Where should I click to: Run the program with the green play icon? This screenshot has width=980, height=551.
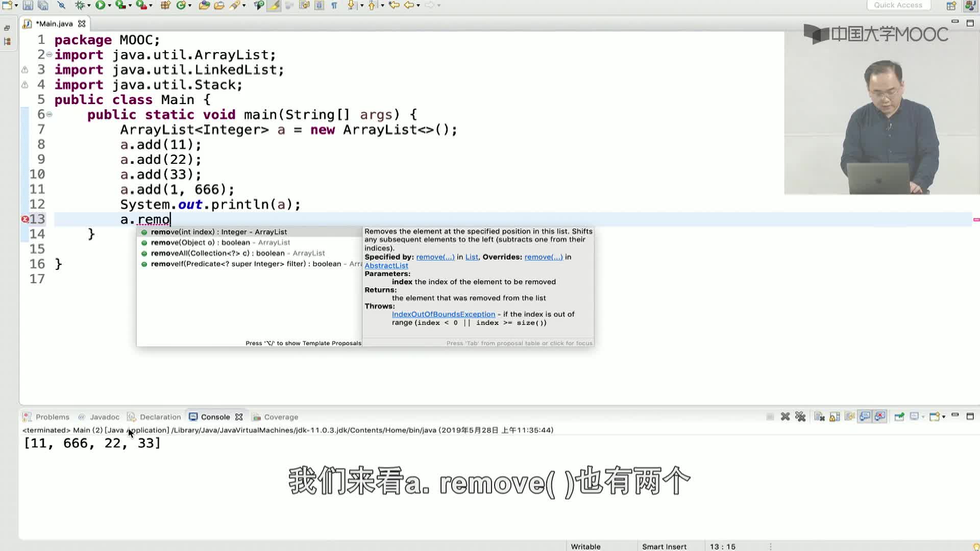(100, 5)
